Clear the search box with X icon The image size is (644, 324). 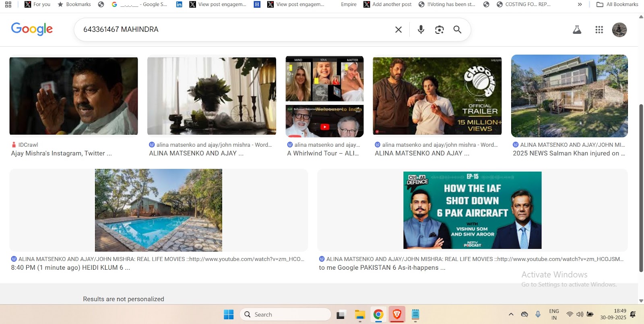point(398,30)
